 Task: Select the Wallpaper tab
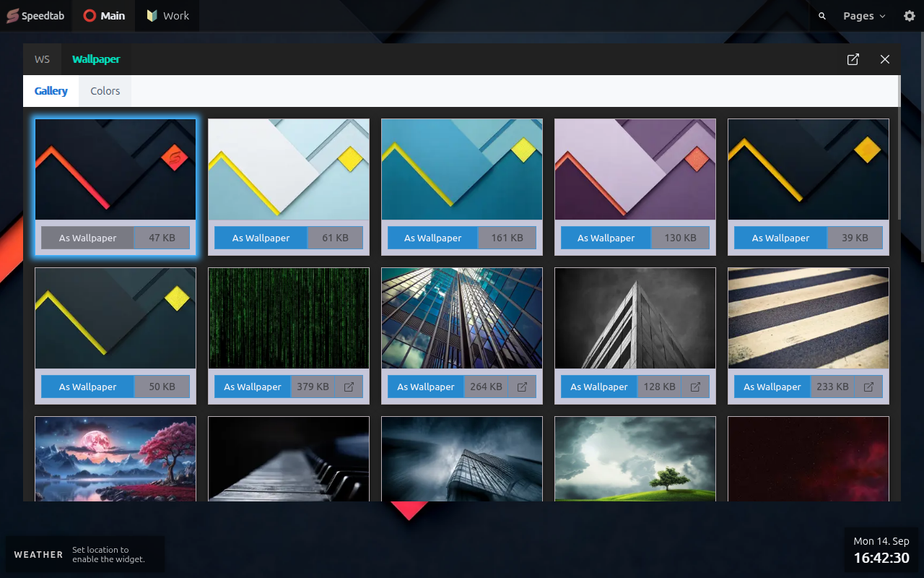96,59
